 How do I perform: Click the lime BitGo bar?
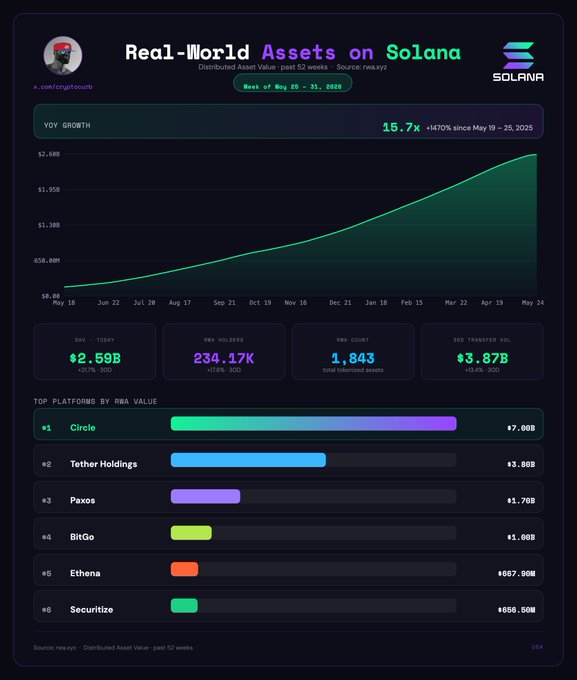click(191, 533)
